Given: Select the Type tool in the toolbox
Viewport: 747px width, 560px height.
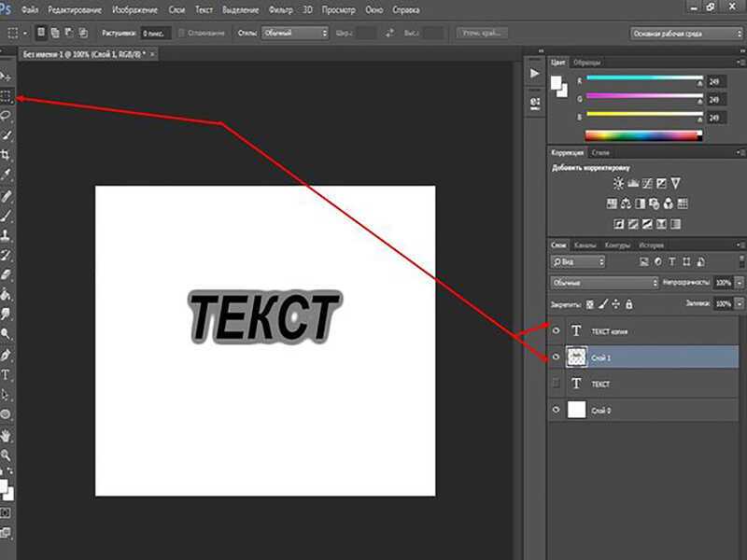Looking at the screenshot, I should [x=6, y=375].
